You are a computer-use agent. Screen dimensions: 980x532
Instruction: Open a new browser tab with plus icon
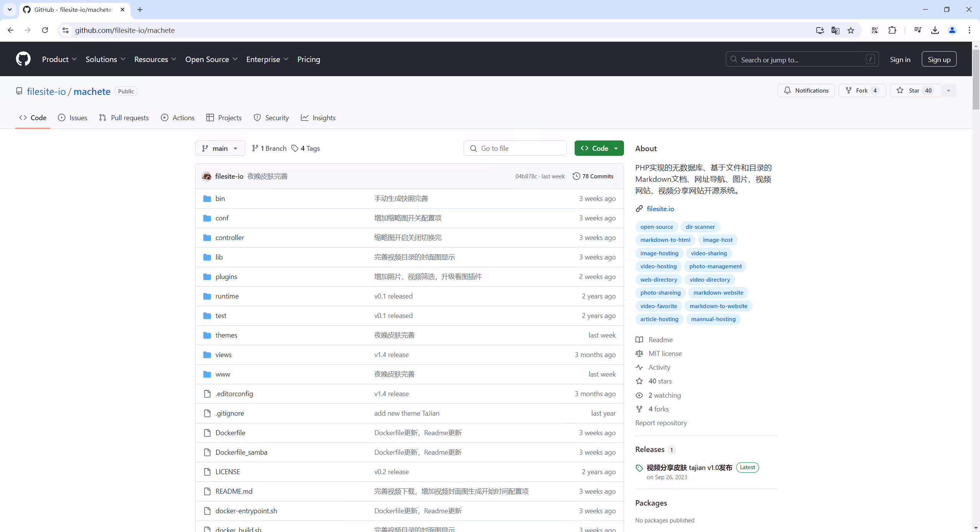click(140, 10)
